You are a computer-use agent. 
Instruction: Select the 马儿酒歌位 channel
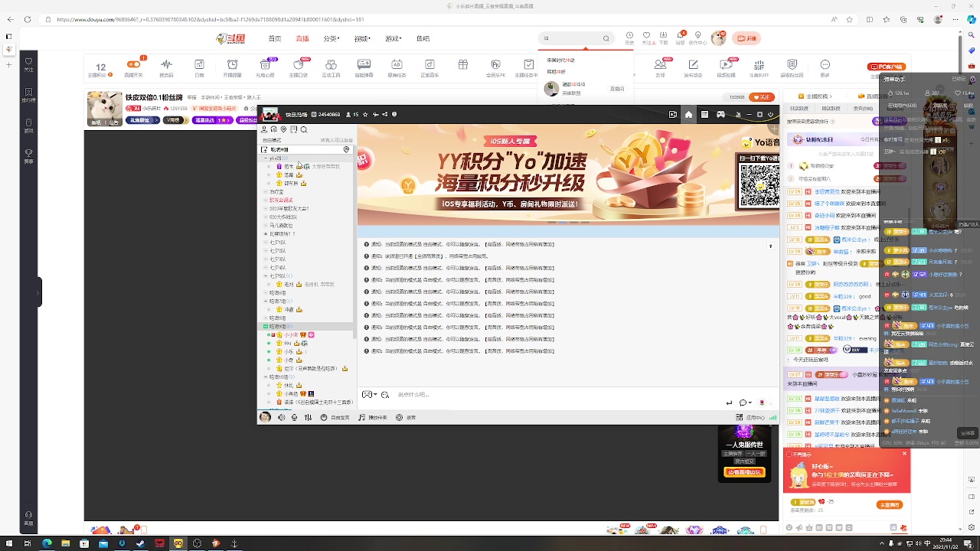click(x=281, y=226)
